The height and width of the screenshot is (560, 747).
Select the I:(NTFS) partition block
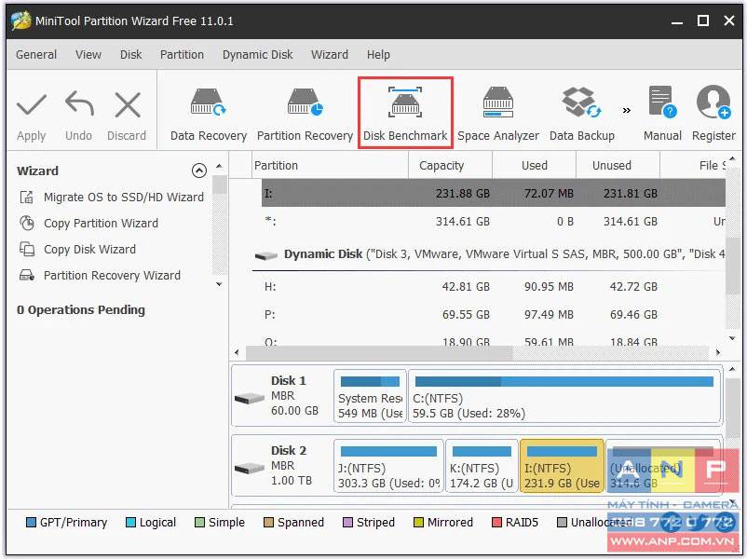(562, 466)
